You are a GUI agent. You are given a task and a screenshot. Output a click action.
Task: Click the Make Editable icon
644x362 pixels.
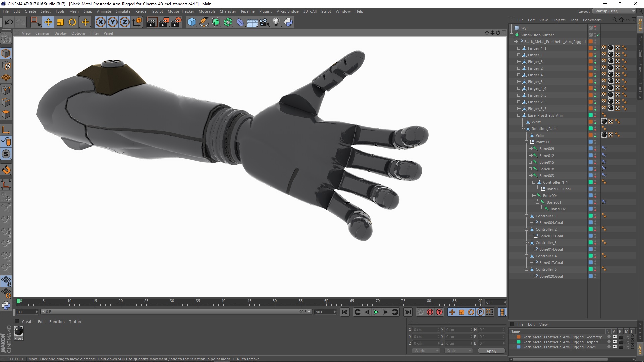6,39
